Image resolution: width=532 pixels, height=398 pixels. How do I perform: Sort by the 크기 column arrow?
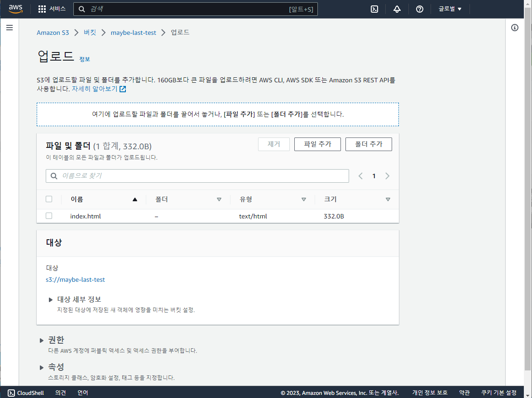(388, 199)
